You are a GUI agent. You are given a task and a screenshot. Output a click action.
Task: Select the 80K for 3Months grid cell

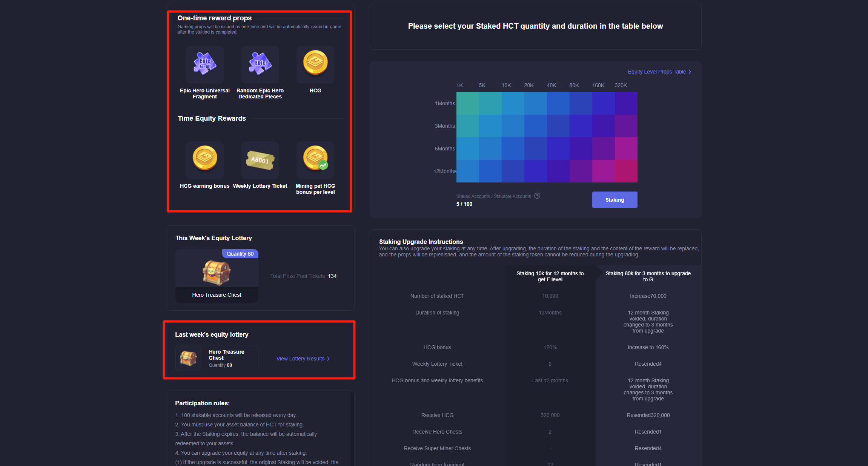coord(581,126)
